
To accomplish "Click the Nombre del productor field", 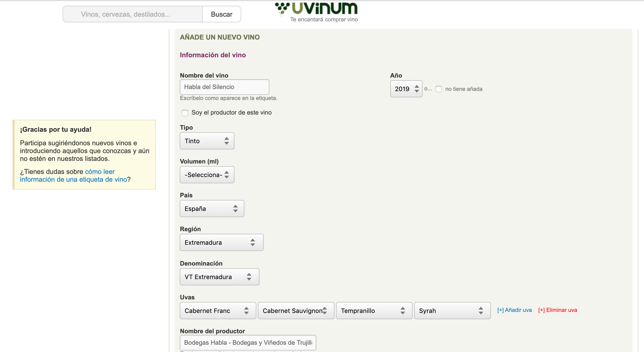I will click(x=247, y=343).
